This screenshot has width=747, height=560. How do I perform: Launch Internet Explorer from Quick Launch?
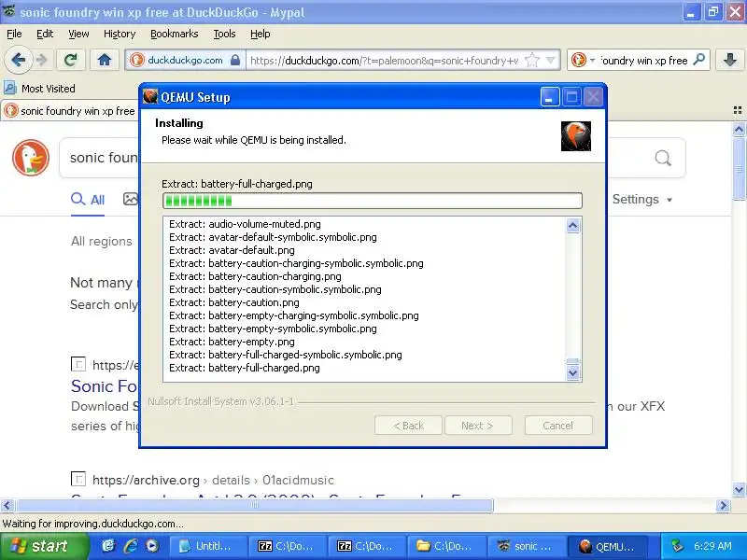130,546
